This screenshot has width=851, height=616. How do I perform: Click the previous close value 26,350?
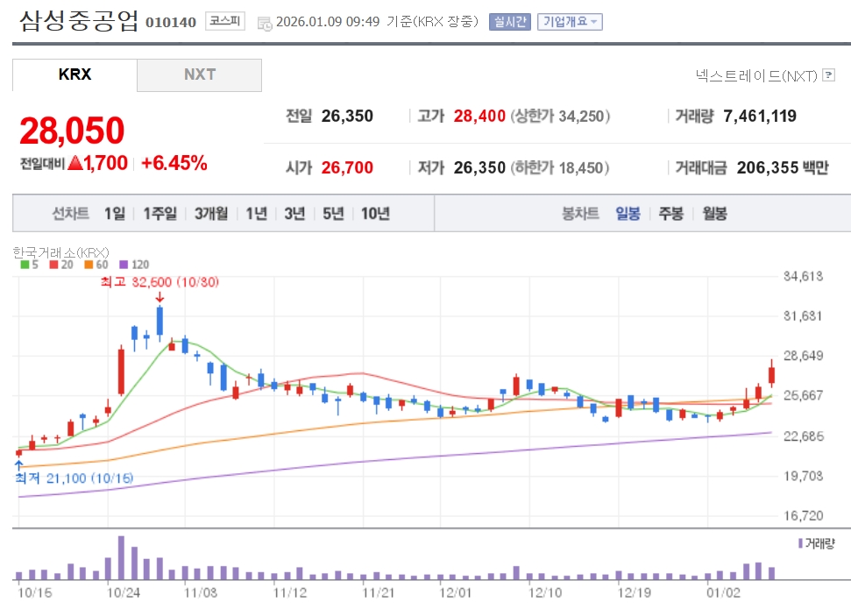(x=347, y=116)
